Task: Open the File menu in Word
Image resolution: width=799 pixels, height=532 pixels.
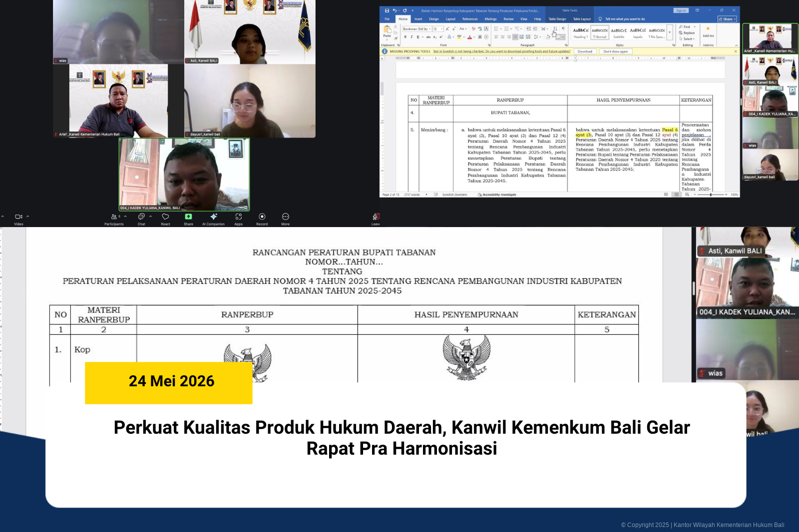Action: pos(387,19)
